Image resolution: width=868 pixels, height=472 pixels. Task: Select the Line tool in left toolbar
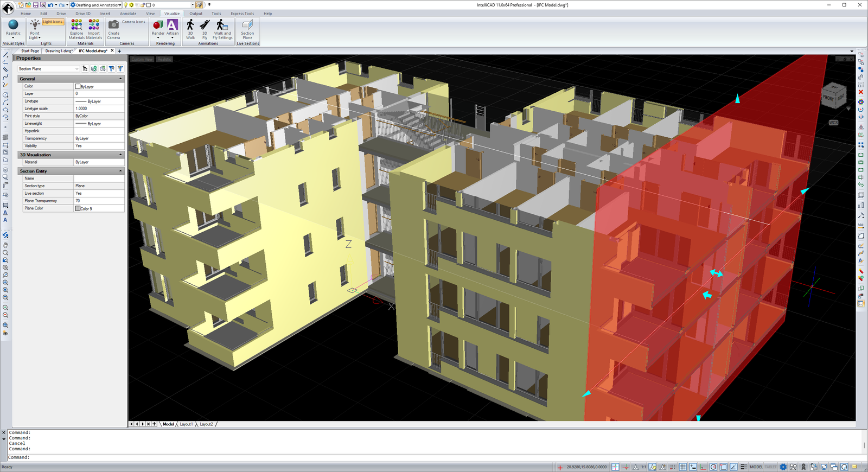[x=5, y=55]
